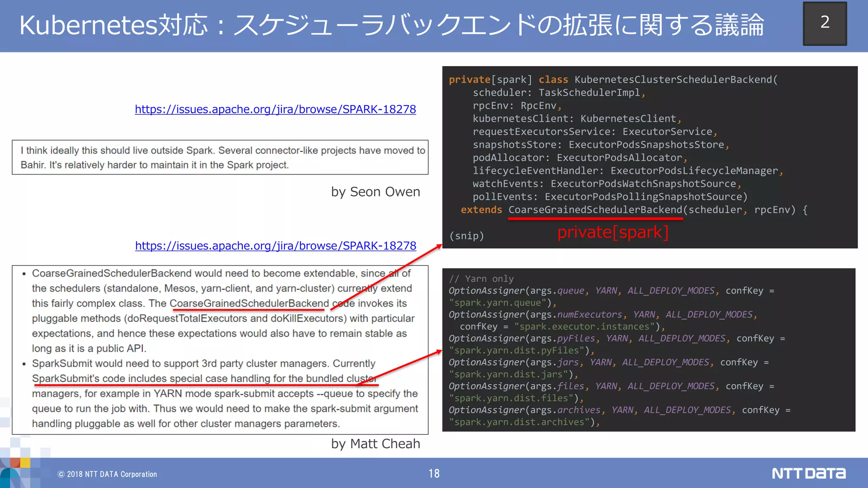Click the KubernetesClusterSchedulerBackend class name
The width and height of the screenshot is (868, 488).
[673, 80]
